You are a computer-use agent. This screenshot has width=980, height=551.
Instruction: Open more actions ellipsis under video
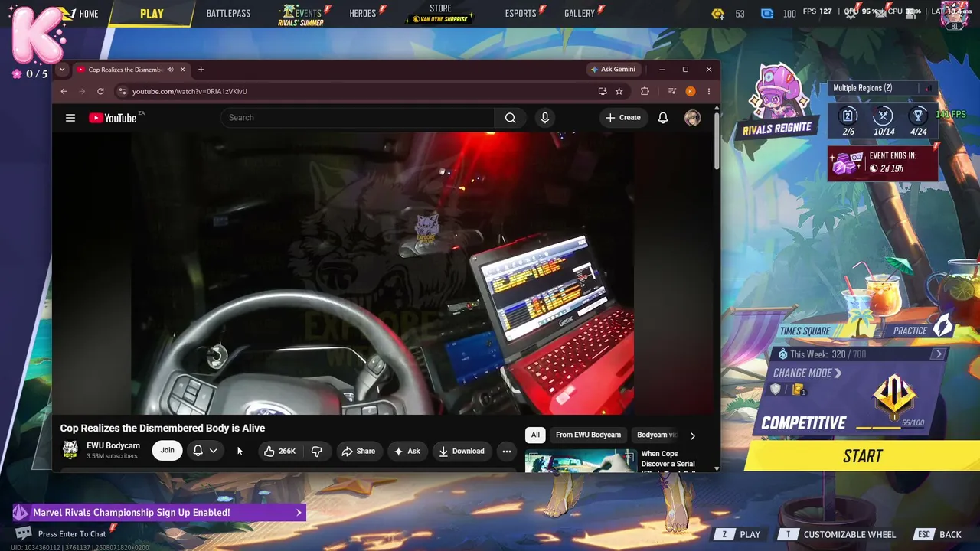click(x=506, y=452)
